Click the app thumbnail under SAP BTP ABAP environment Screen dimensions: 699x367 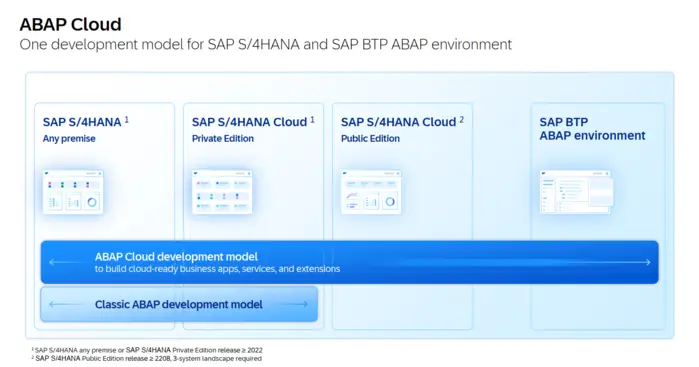[x=576, y=192]
